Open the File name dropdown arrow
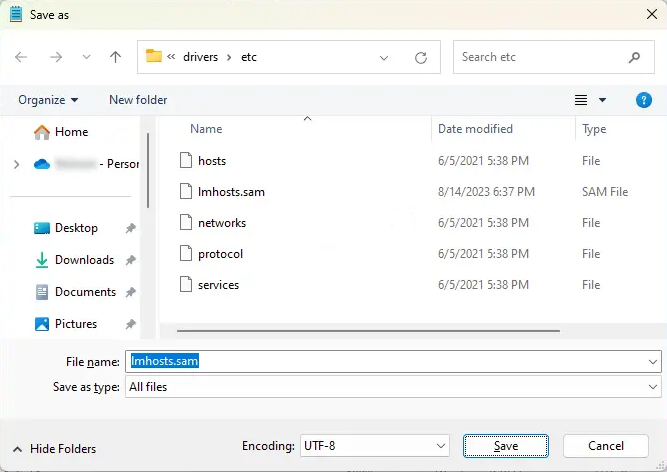 [653, 362]
